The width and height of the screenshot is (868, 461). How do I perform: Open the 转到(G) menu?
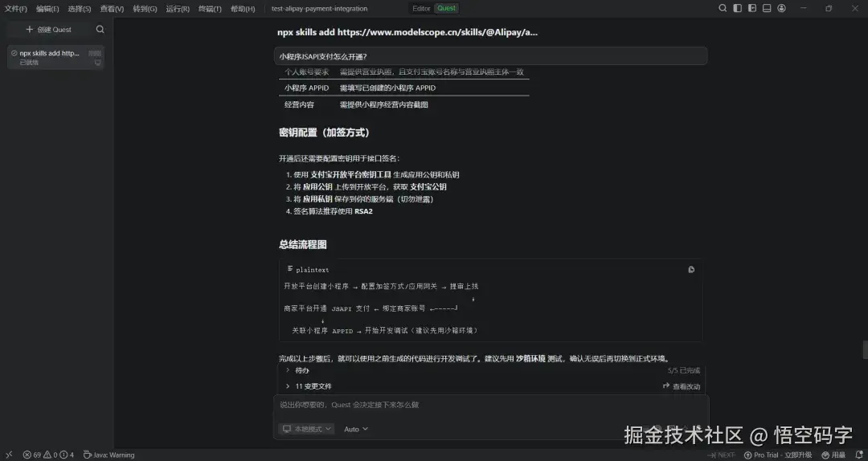[x=145, y=9]
